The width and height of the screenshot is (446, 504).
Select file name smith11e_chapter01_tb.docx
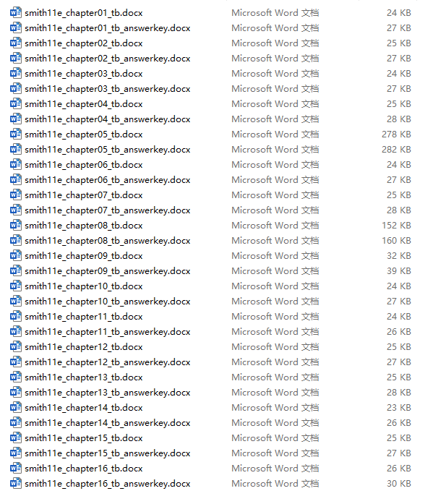click(x=84, y=13)
